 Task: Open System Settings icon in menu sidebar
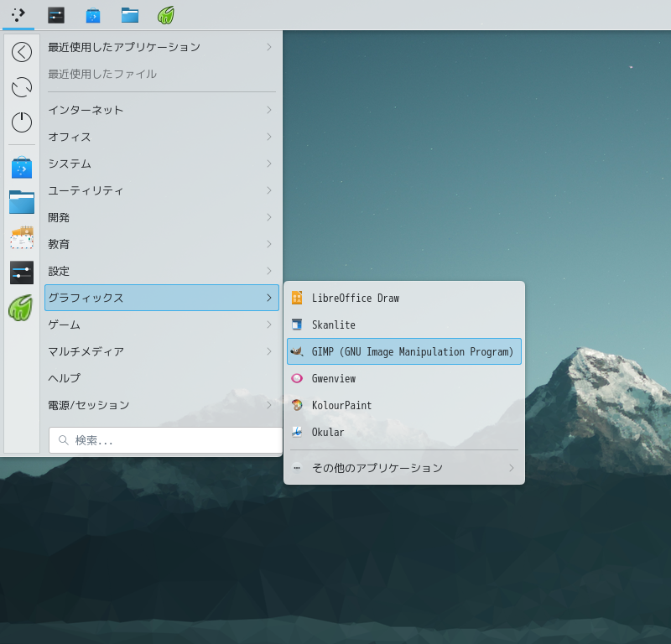coord(22,273)
